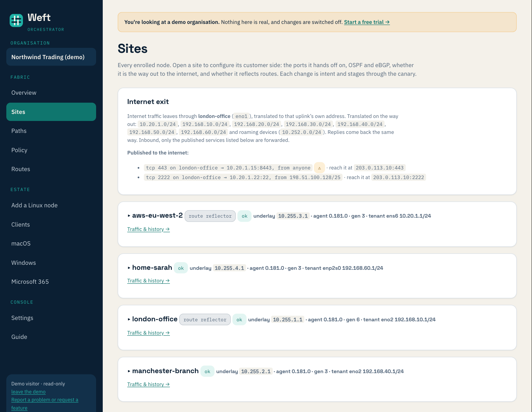
Task: Click Northwind Trading (demo) organisation selector
Action: tap(51, 57)
